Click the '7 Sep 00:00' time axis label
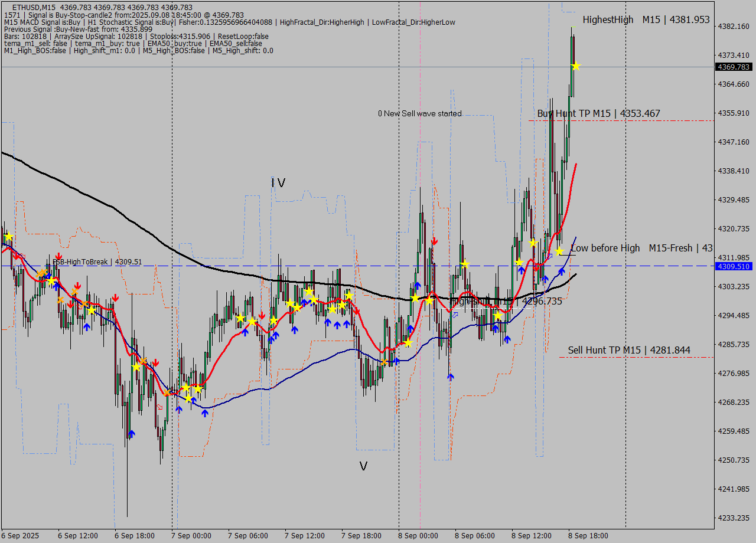 coord(191,535)
